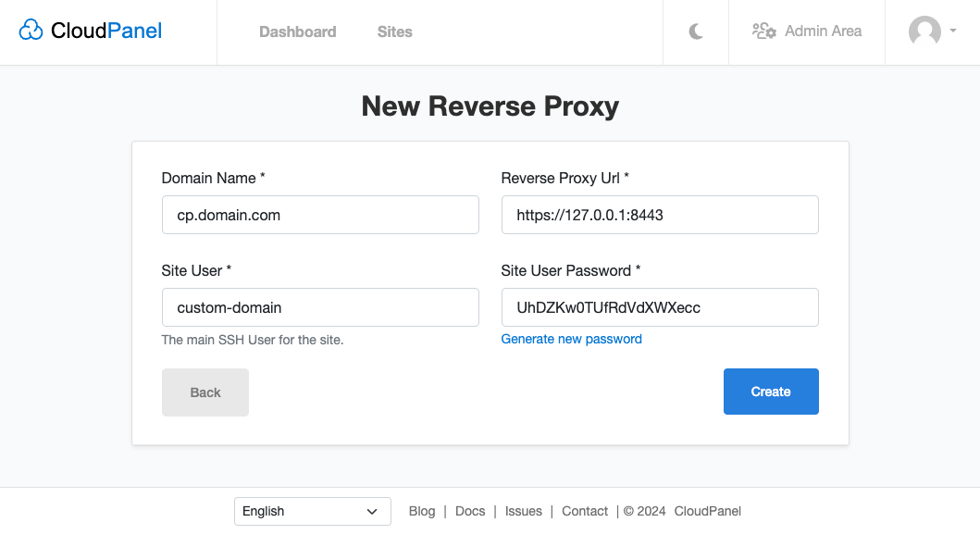Screen dimensions: 980x535
Task: Focus the Site User Password field
Action: (x=659, y=307)
